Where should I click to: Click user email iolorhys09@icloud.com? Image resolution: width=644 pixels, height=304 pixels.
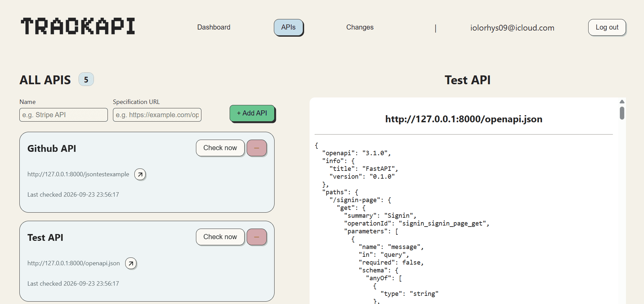pos(512,28)
